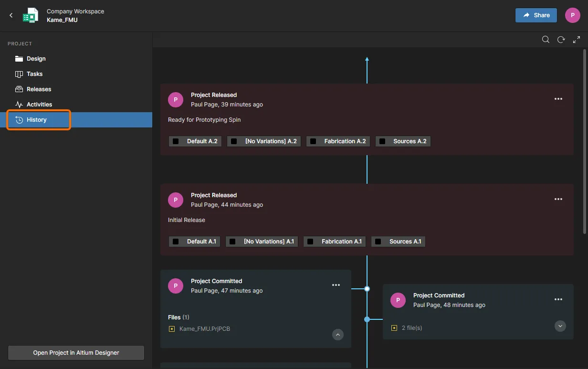Click the 2 file(s) entry

point(412,328)
